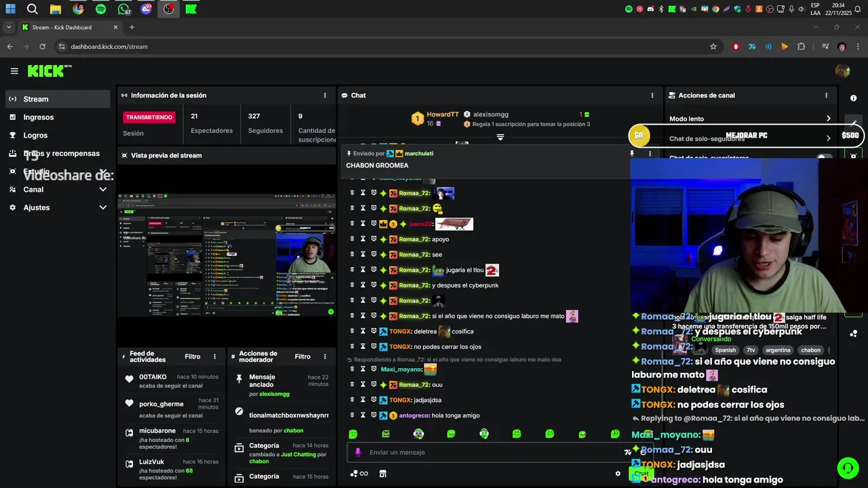Open Feed de actividades options menu

[x=214, y=357]
